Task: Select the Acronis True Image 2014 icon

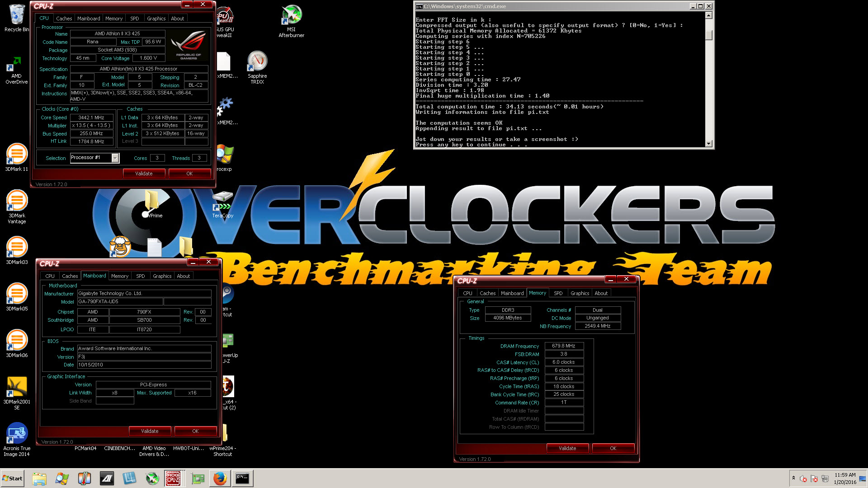Action: pos(17,439)
